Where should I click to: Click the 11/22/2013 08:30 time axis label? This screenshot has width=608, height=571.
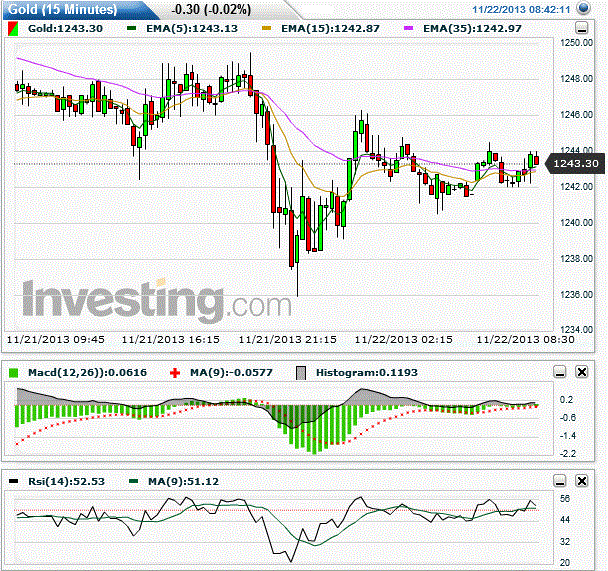[x=525, y=340]
